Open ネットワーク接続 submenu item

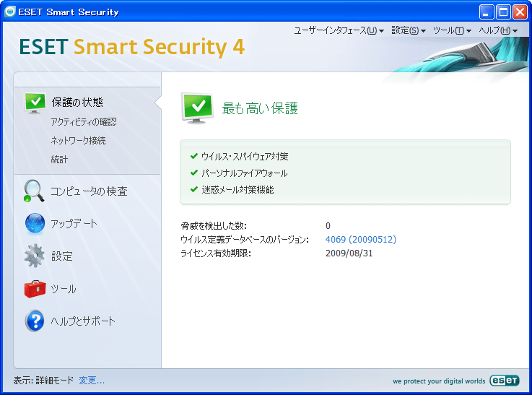point(78,141)
